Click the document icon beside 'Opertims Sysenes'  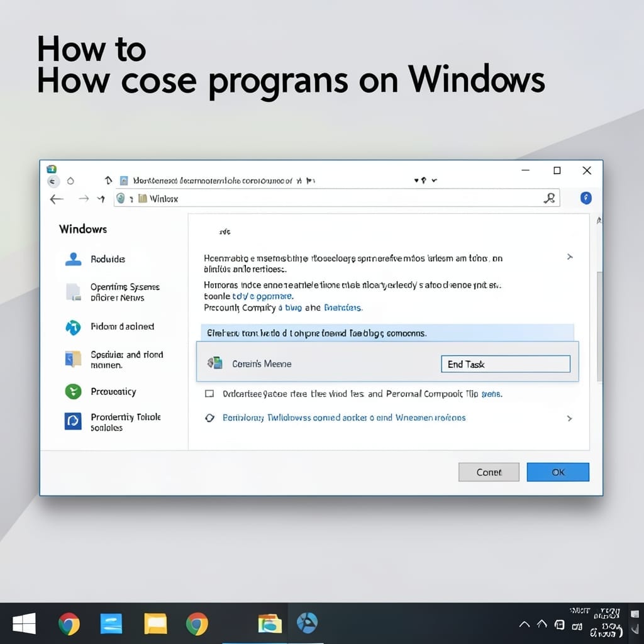point(74,292)
